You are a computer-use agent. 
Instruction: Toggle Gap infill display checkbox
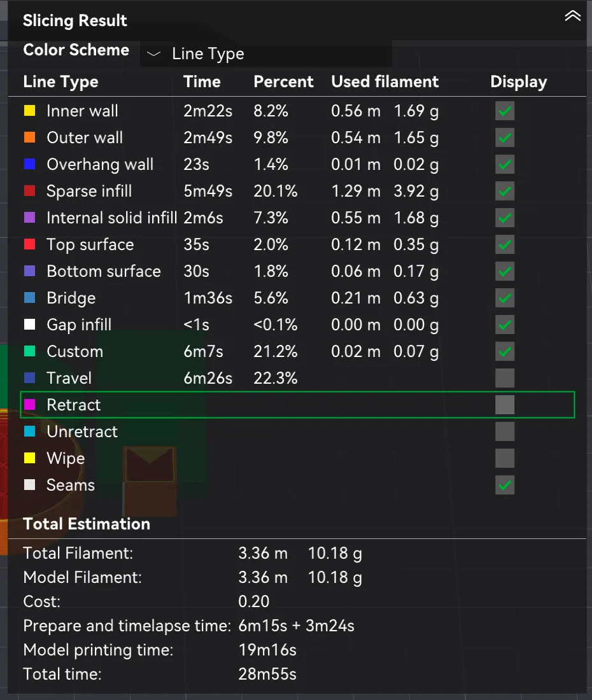(505, 325)
